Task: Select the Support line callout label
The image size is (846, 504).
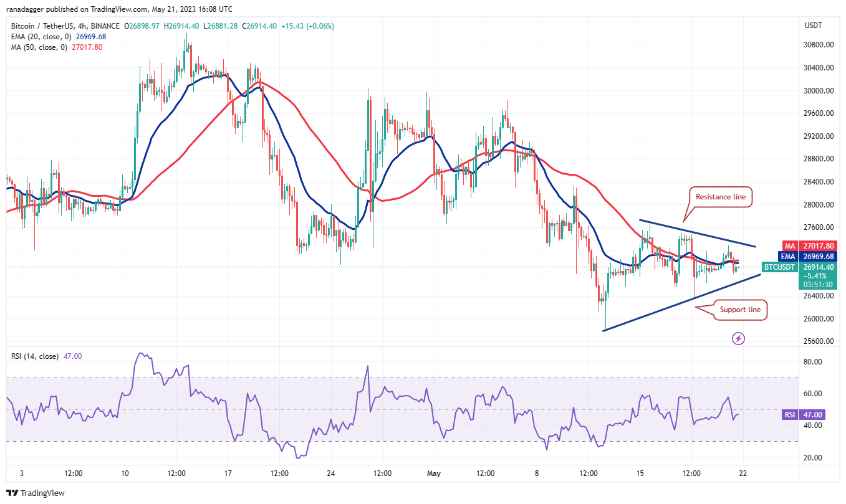Action: 740,310
